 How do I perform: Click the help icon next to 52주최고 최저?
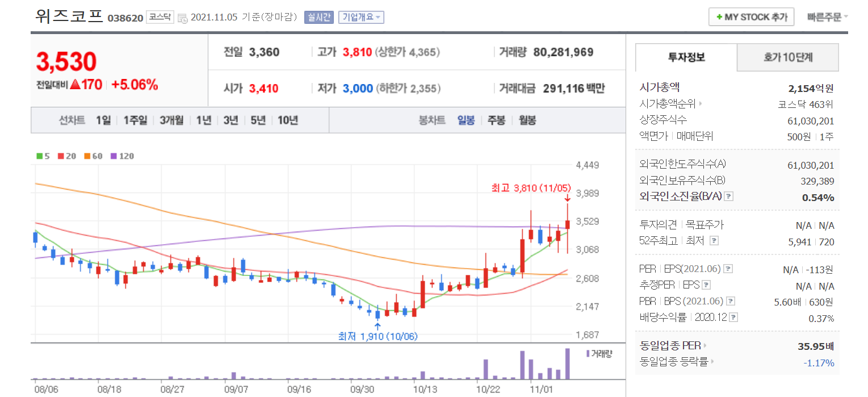pyautogui.click(x=714, y=241)
